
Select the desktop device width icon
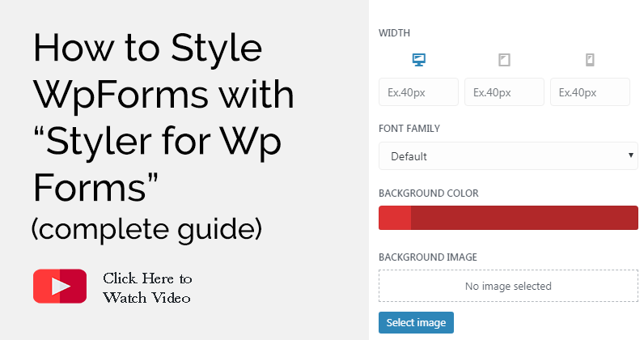418,60
